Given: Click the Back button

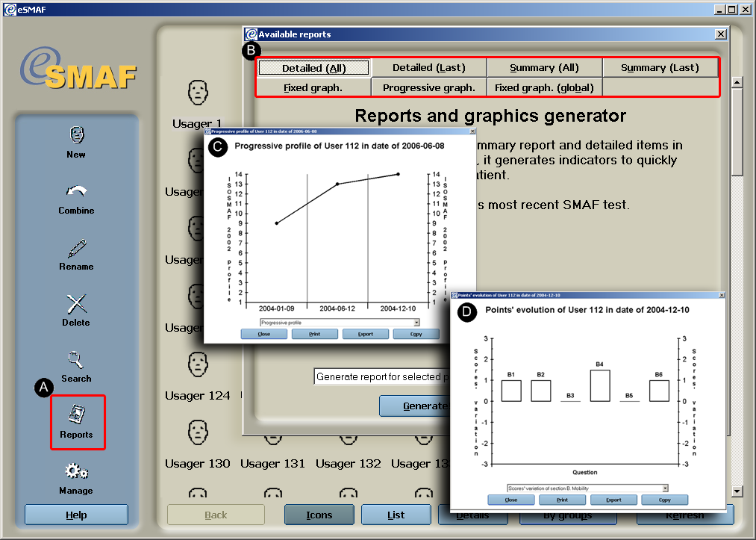Looking at the screenshot, I should pyautogui.click(x=216, y=515).
